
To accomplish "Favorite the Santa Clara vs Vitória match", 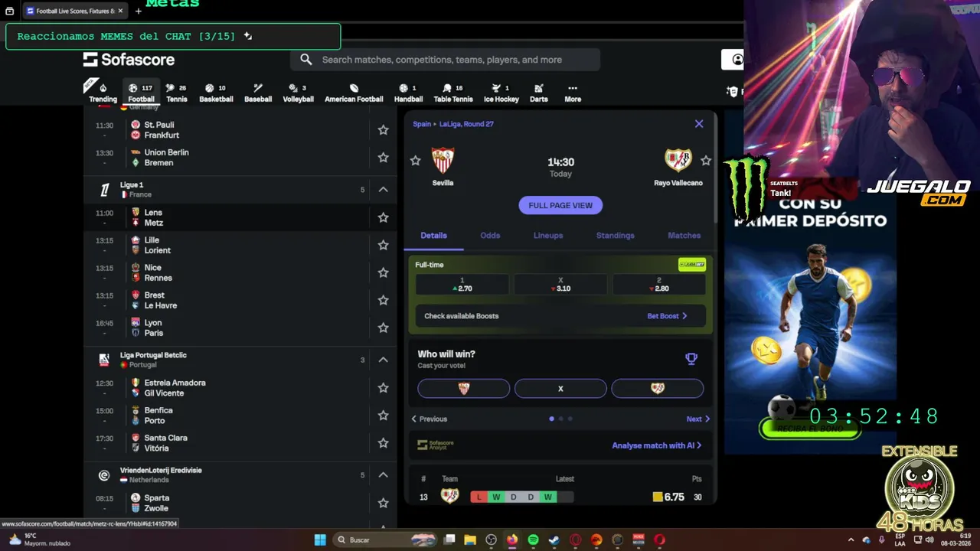I will coord(383,443).
